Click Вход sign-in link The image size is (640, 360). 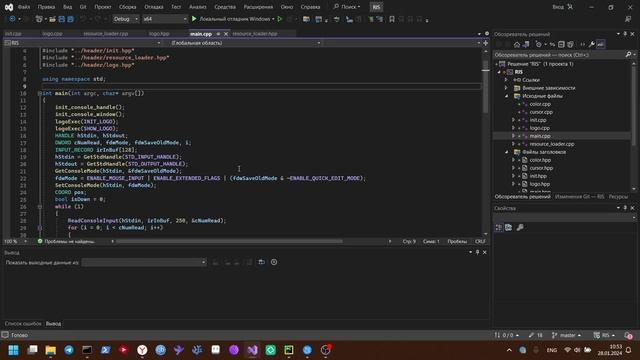tap(558, 7)
